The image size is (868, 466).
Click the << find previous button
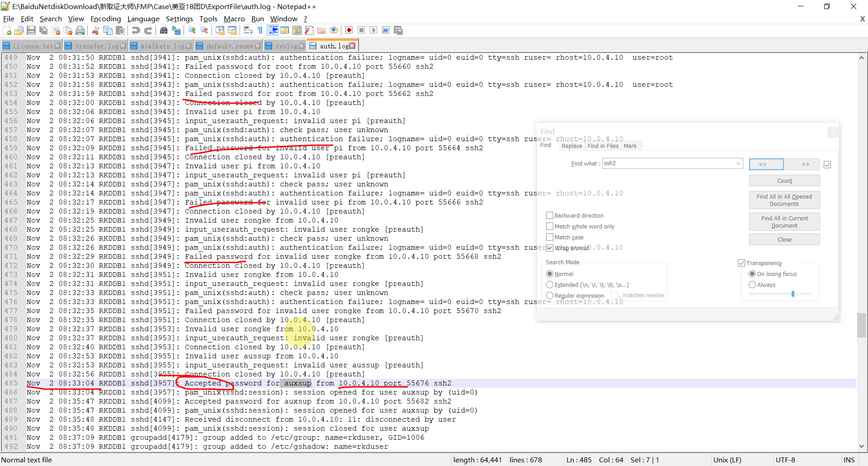coord(766,164)
